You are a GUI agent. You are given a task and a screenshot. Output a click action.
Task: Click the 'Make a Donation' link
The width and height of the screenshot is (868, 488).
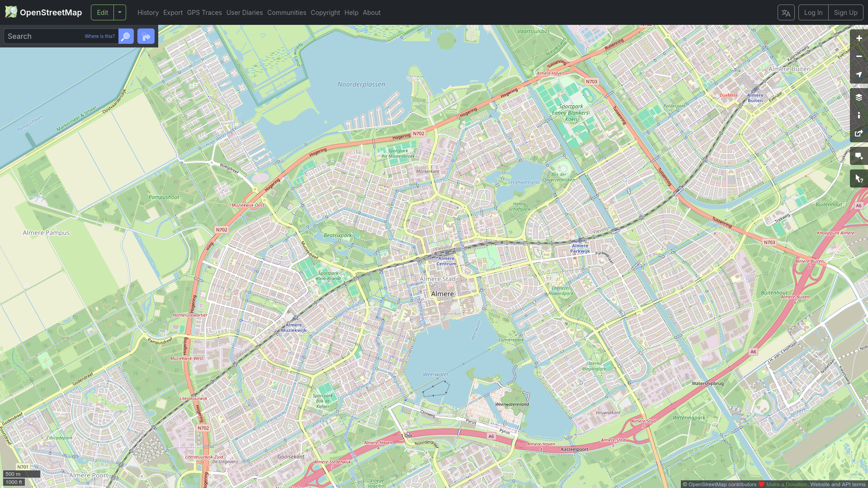click(x=787, y=484)
